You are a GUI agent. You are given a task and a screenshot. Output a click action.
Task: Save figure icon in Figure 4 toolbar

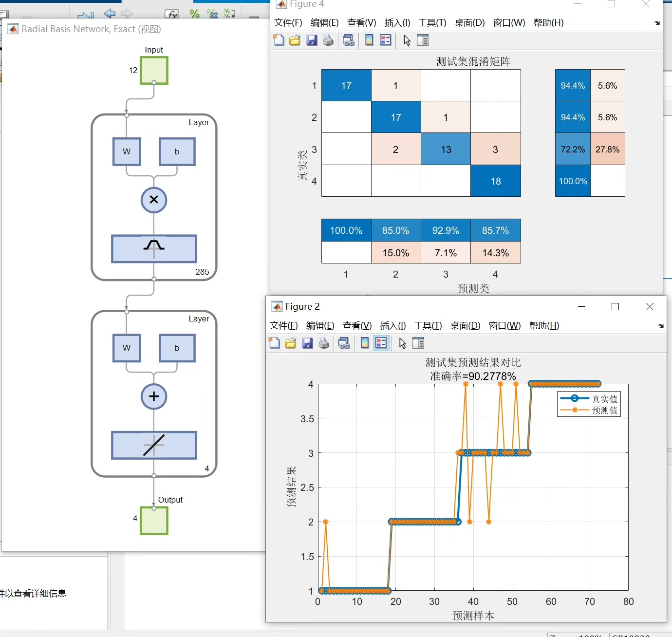[x=312, y=40]
